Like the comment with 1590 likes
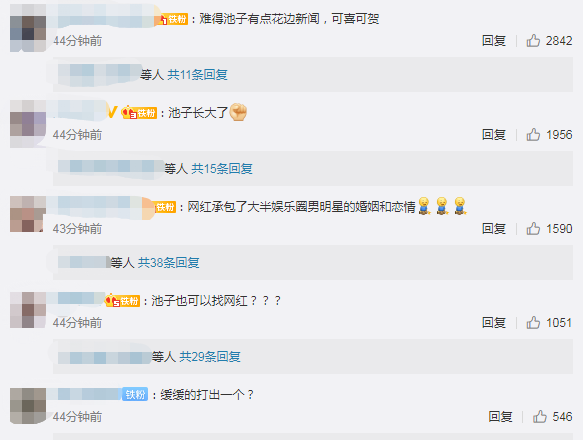Viewport: 583px width, 440px height. (533, 228)
